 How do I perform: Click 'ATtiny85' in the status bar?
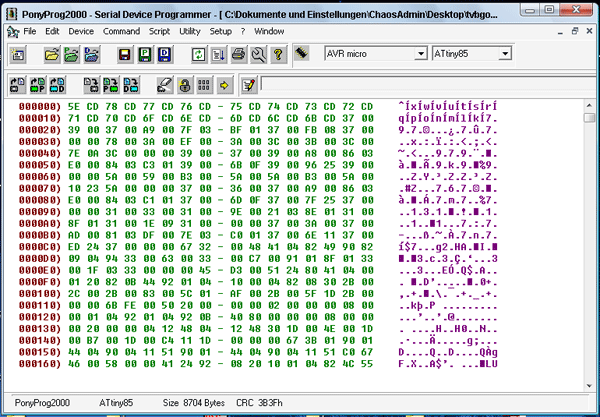click(x=116, y=403)
